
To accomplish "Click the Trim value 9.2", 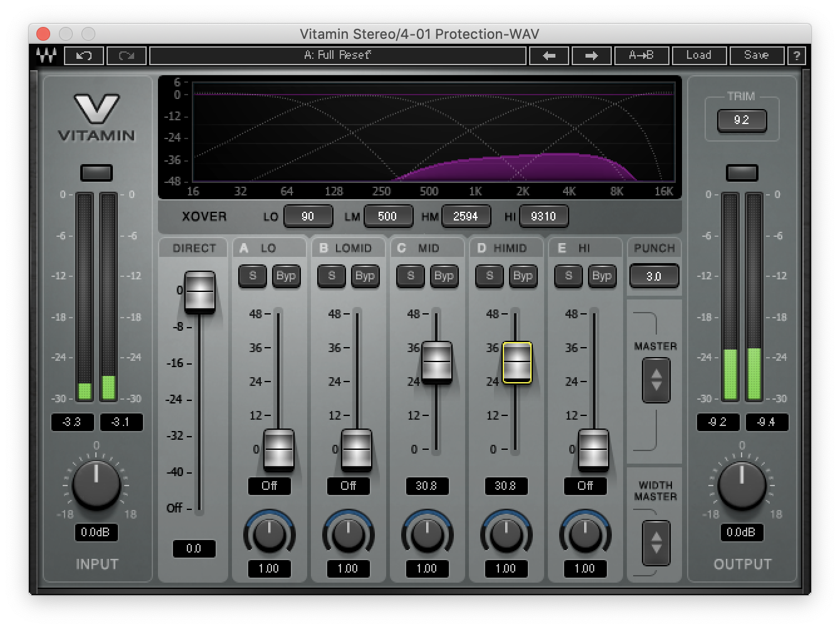I will [742, 120].
